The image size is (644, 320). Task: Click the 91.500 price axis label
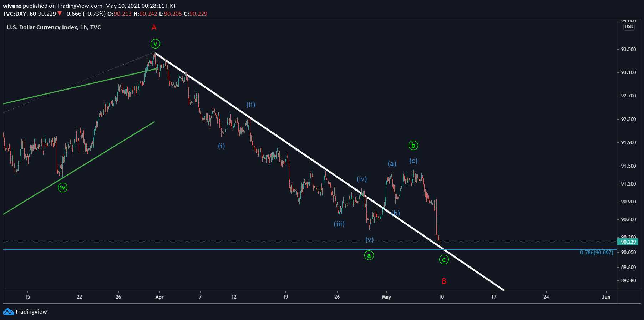pyautogui.click(x=628, y=166)
